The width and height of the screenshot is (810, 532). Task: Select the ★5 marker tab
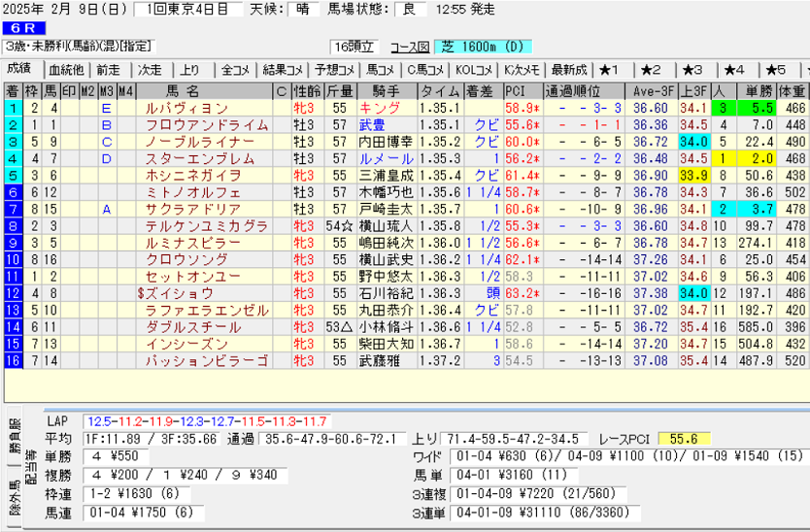(775, 70)
